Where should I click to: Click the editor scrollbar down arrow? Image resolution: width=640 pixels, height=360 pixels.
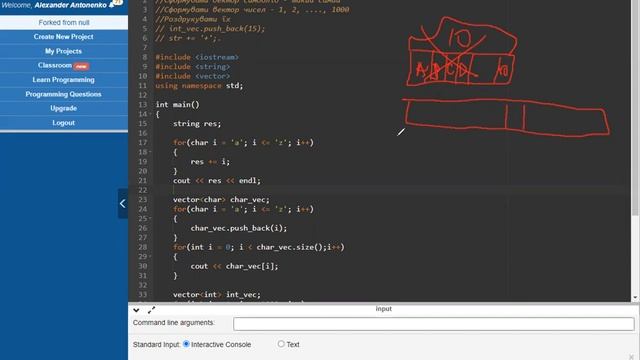coord(635,298)
